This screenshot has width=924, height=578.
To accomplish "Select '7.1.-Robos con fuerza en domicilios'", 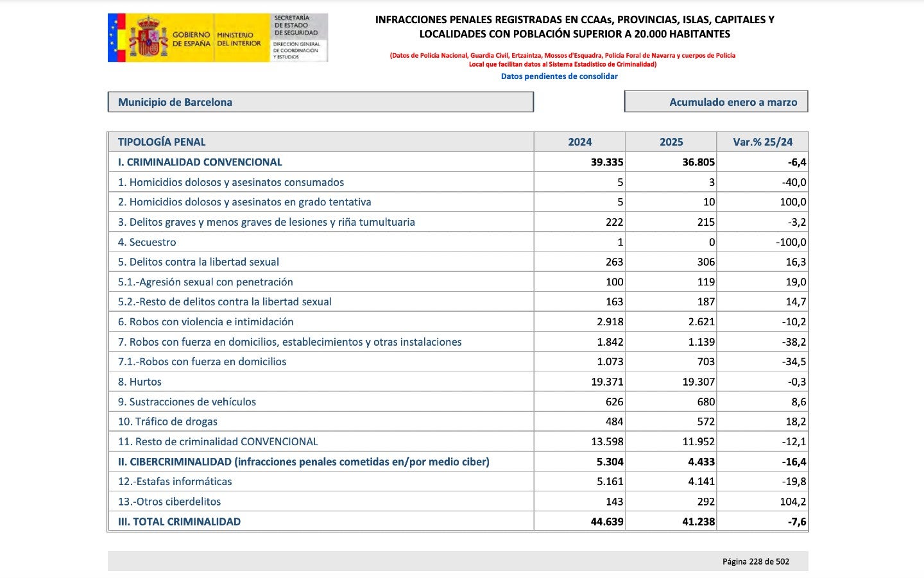I will tap(202, 362).
